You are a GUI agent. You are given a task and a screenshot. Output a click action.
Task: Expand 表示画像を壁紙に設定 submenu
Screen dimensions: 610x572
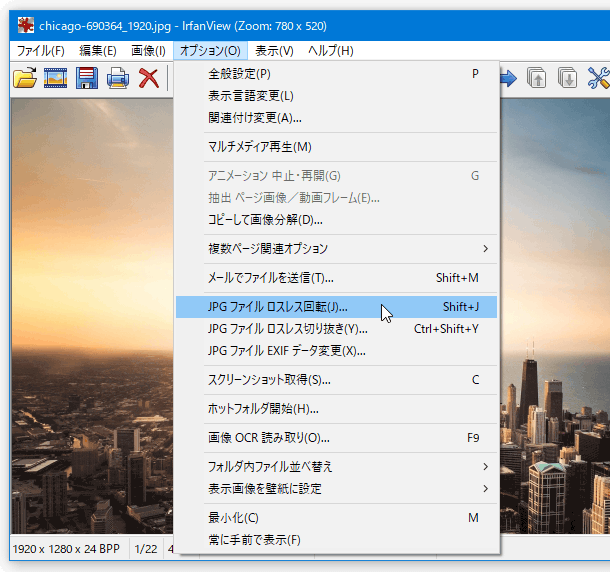tap(337, 489)
